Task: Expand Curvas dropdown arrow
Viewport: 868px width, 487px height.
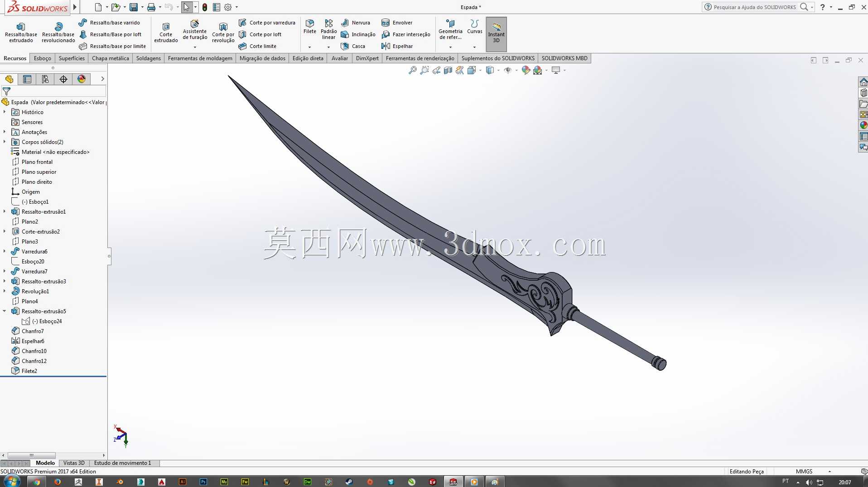Action: click(474, 47)
